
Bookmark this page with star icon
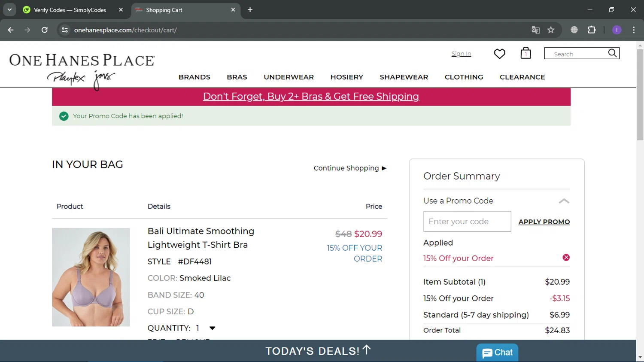551,30
